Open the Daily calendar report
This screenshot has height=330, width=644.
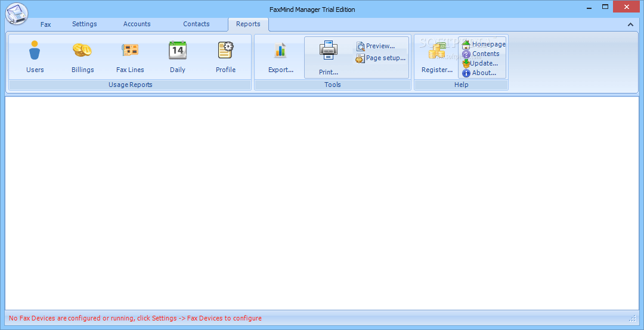coord(178,57)
